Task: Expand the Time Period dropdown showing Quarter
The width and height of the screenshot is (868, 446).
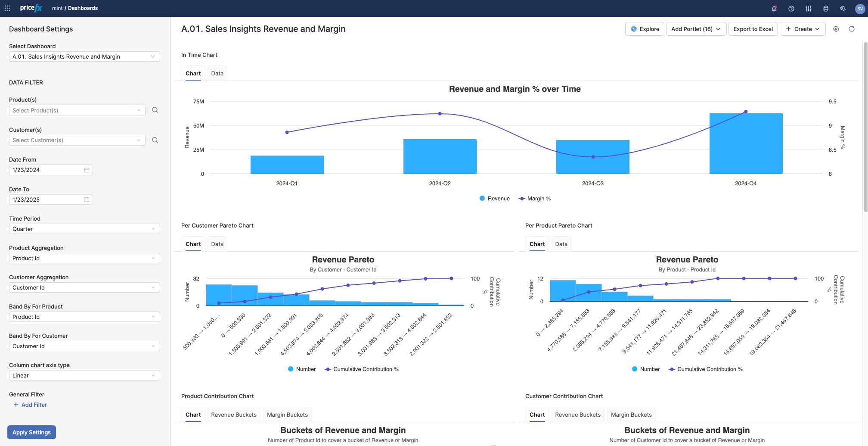Action: coord(84,229)
